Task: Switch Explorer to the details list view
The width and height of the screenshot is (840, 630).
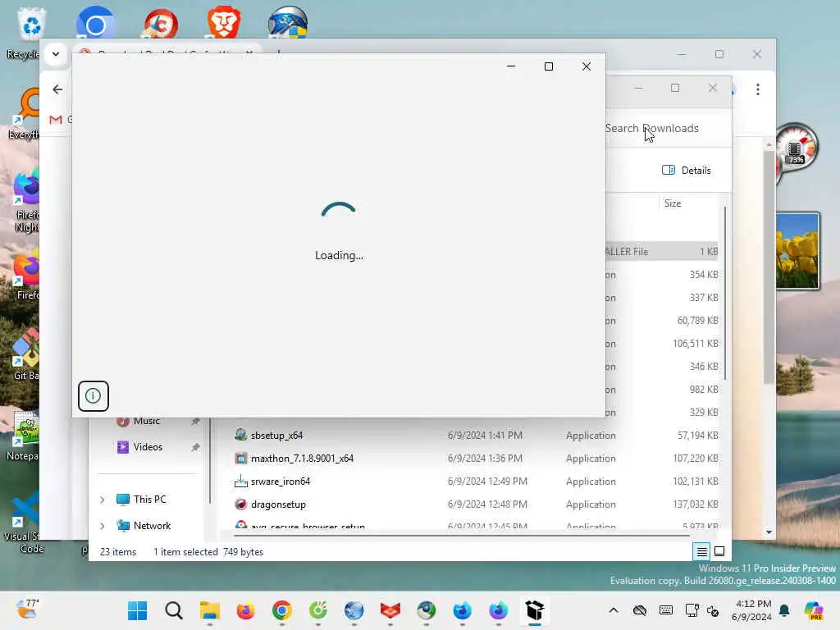Action: tap(702, 551)
